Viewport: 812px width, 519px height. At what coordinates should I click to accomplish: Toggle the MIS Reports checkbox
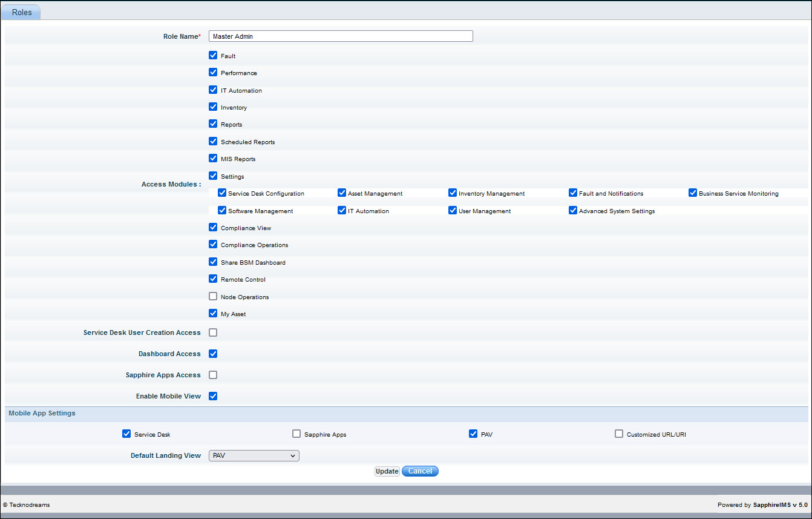point(213,158)
